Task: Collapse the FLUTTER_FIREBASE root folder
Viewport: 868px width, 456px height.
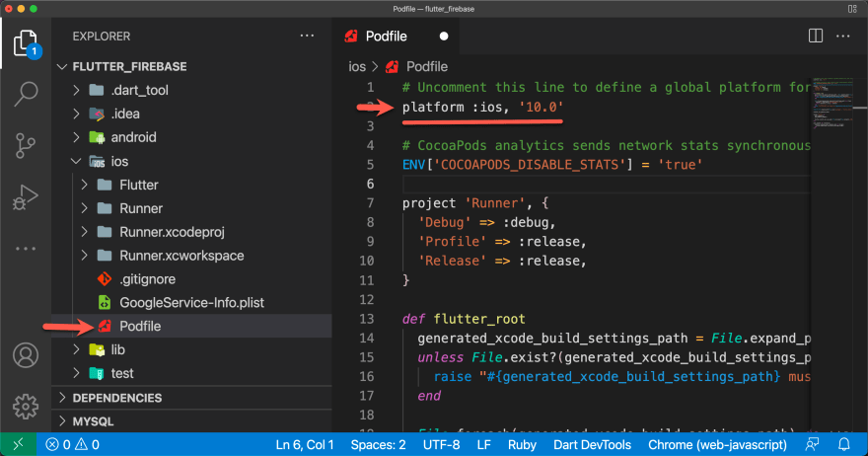Action: point(61,66)
